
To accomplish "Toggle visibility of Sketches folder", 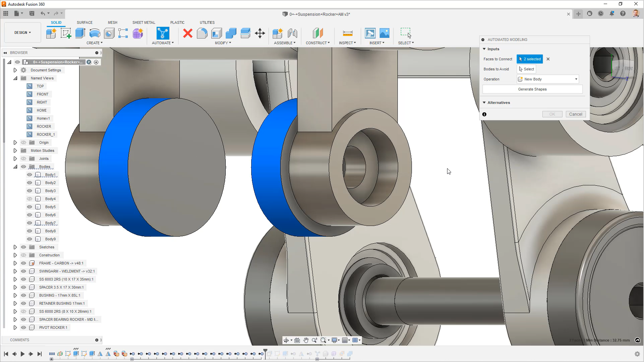I will (23, 247).
